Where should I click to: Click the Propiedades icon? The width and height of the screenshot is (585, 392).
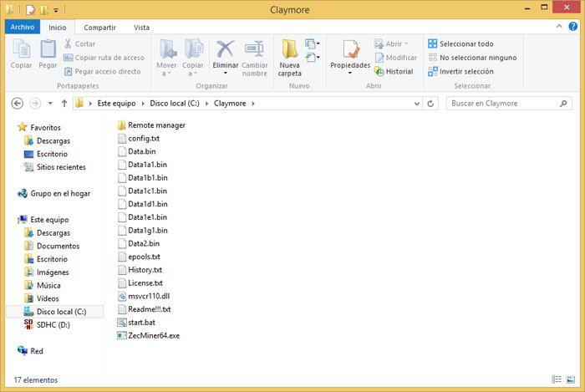click(350, 48)
